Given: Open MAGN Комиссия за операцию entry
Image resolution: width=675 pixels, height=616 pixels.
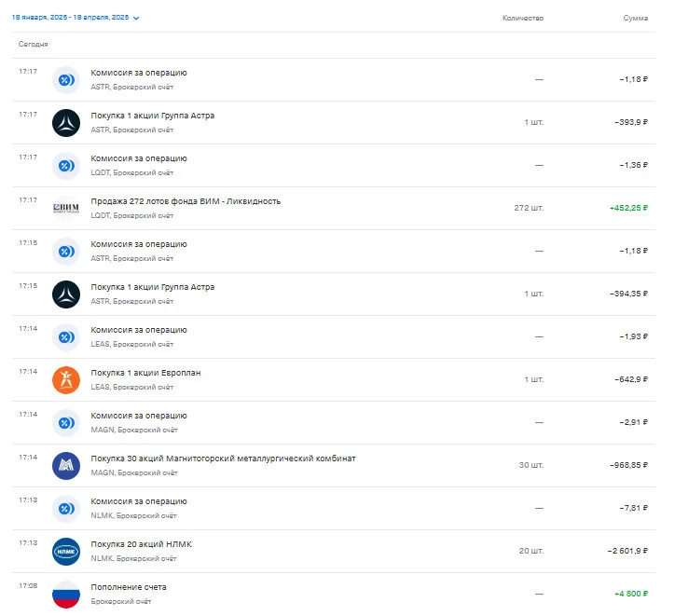Looking at the screenshot, I should (x=334, y=423).
